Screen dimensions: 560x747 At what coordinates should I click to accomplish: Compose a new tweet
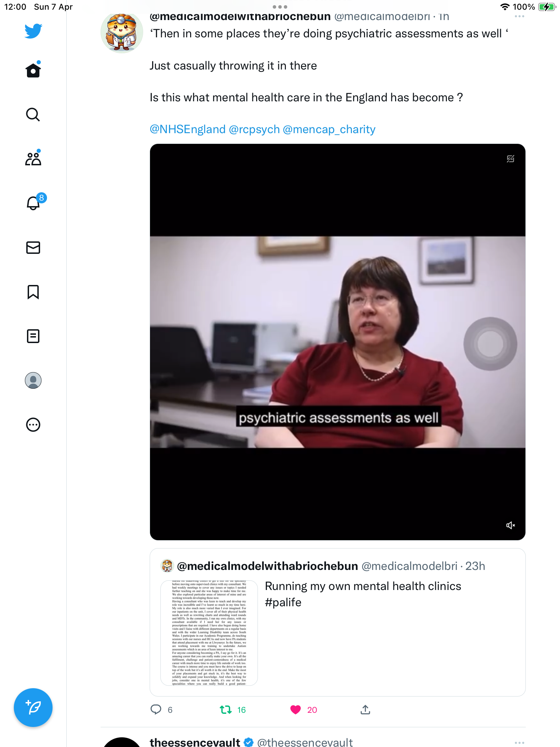click(x=33, y=707)
